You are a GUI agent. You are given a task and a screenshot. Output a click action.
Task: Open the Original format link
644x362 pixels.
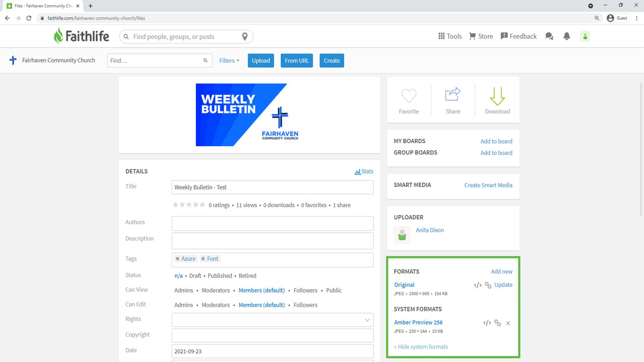(404, 285)
